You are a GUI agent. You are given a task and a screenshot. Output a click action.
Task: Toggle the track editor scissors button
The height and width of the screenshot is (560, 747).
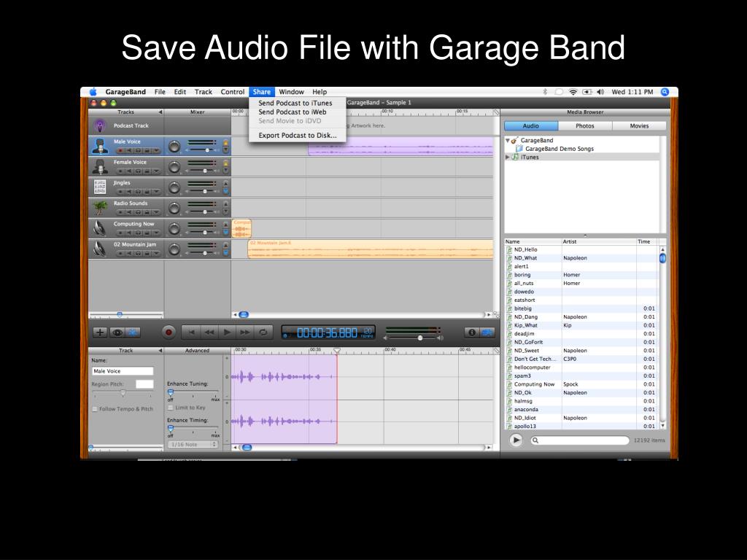click(x=133, y=332)
